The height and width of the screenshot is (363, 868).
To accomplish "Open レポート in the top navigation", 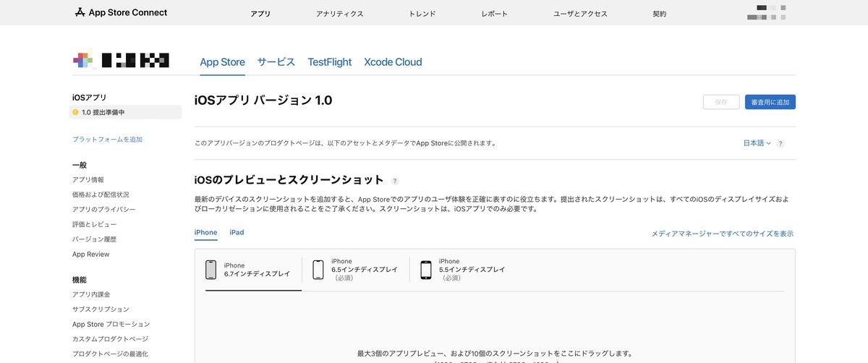I will pyautogui.click(x=494, y=14).
